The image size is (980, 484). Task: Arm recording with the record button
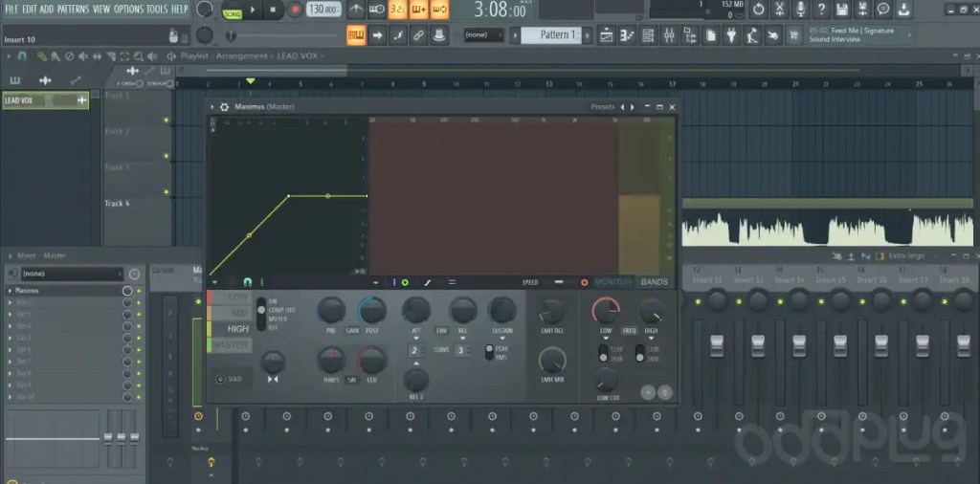(295, 10)
